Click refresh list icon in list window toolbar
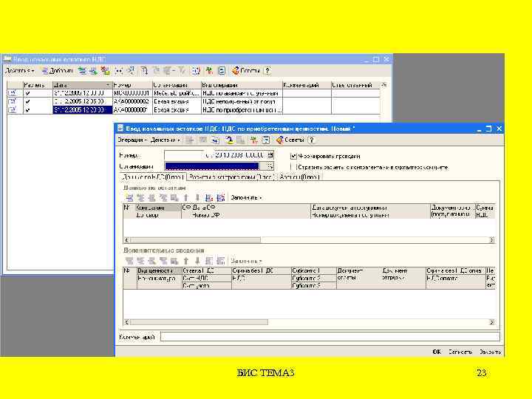The width and height of the screenshot is (532, 399). 196,71
